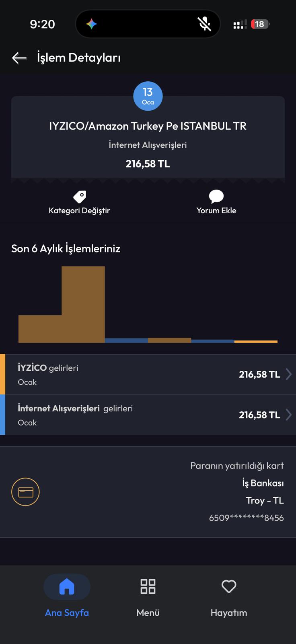
Task: Select the orange bar at chart end
Action: (256, 342)
